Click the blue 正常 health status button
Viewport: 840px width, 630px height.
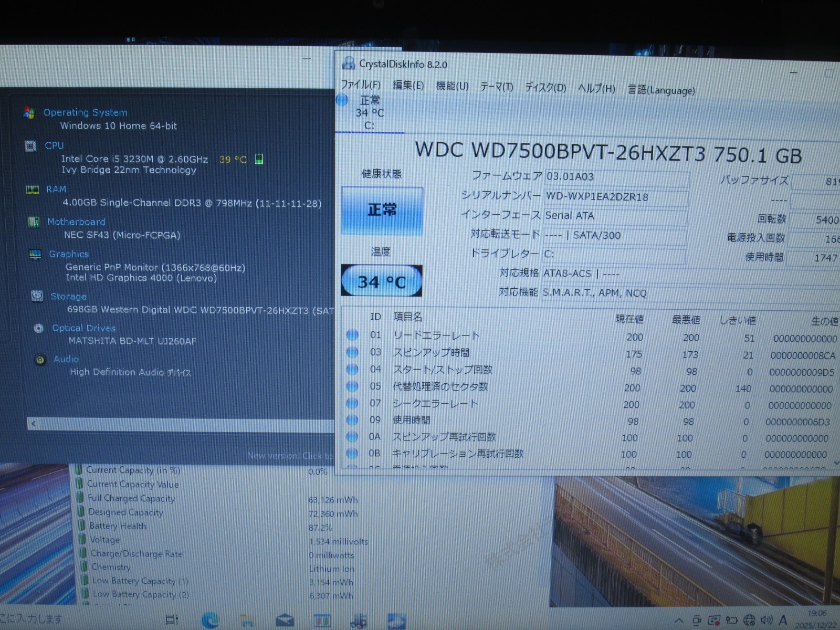(x=382, y=210)
